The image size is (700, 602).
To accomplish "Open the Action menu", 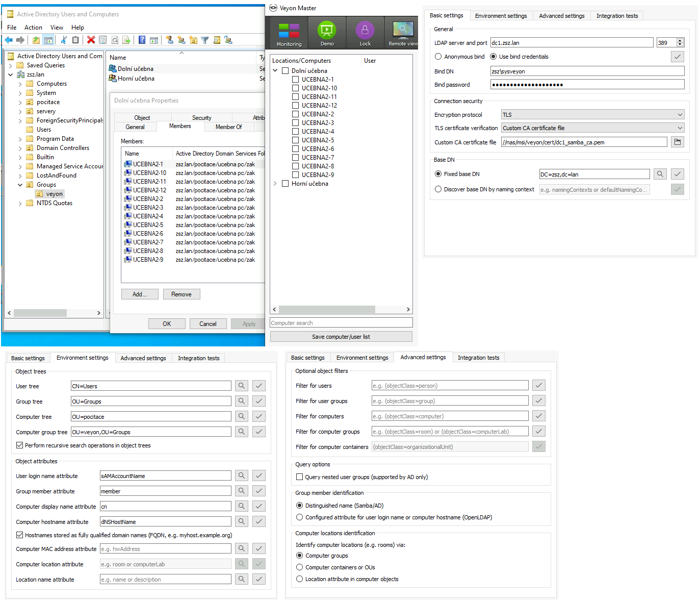I will pyautogui.click(x=33, y=28).
